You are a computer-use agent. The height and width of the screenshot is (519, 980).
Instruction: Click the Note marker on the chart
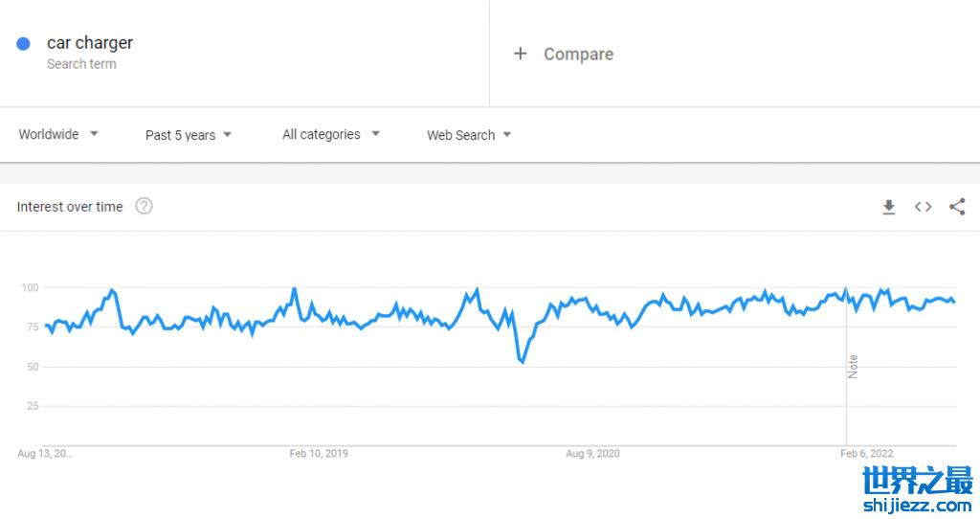pyautogui.click(x=853, y=367)
